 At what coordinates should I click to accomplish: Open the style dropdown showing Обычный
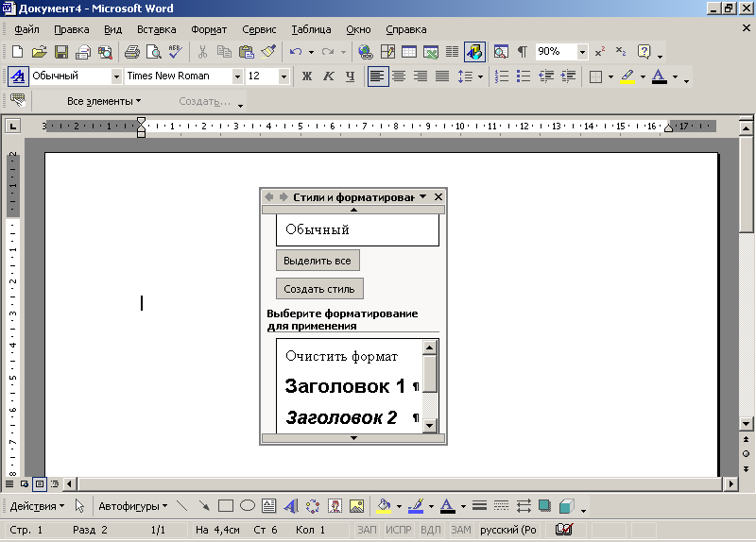coord(116,76)
